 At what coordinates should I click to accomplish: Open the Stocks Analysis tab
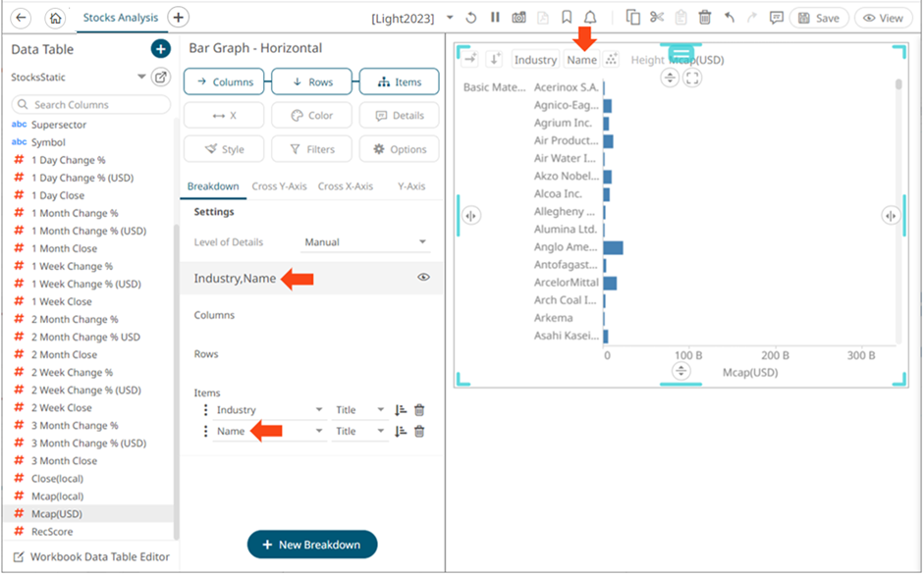pos(119,18)
